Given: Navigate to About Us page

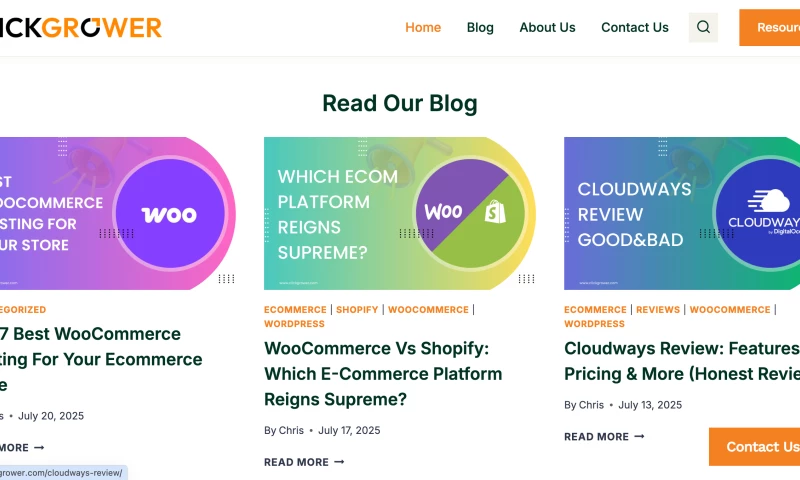Looking at the screenshot, I should click(547, 27).
